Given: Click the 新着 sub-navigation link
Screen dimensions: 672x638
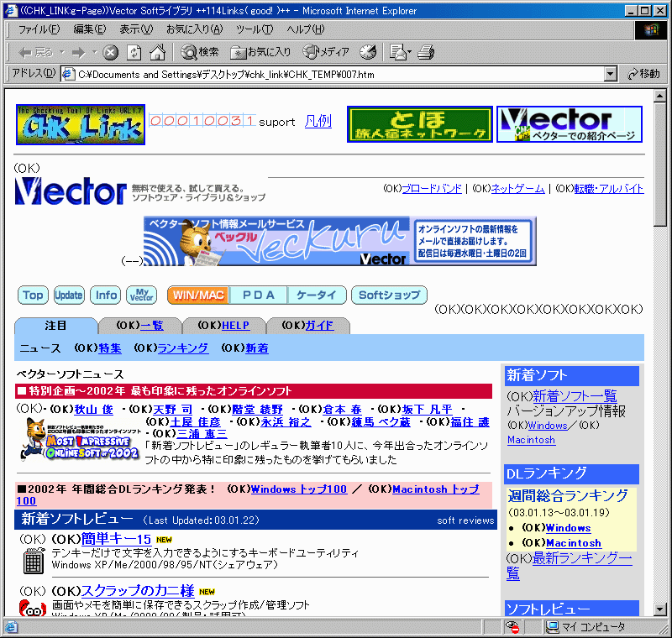Looking at the screenshot, I should (x=257, y=348).
